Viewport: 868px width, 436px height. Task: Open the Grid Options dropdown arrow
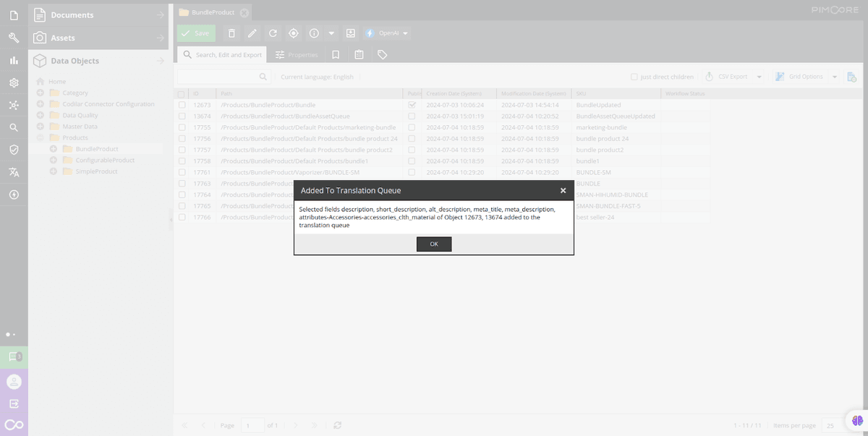(x=834, y=77)
